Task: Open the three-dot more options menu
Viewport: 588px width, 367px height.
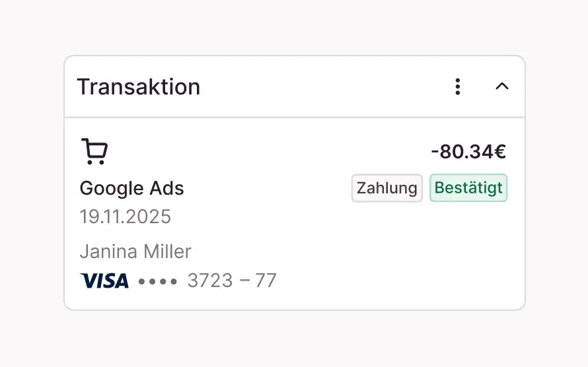Action: [457, 86]
